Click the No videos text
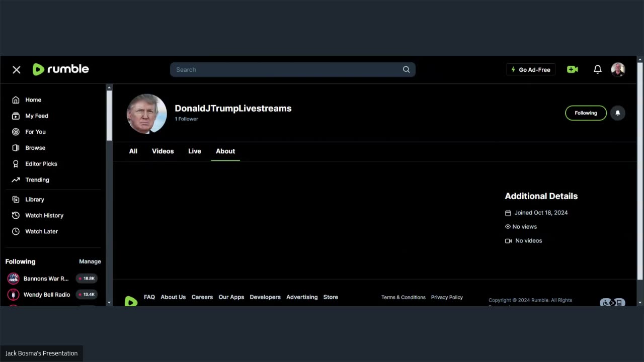The width and height of the screenshot is (644, 362). pyautogui.click(x=528, y=241)
